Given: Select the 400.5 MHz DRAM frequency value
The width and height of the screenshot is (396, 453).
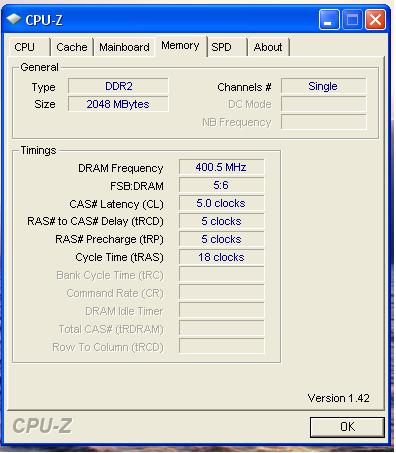Looking at the screenshot, I should (222, 167).
